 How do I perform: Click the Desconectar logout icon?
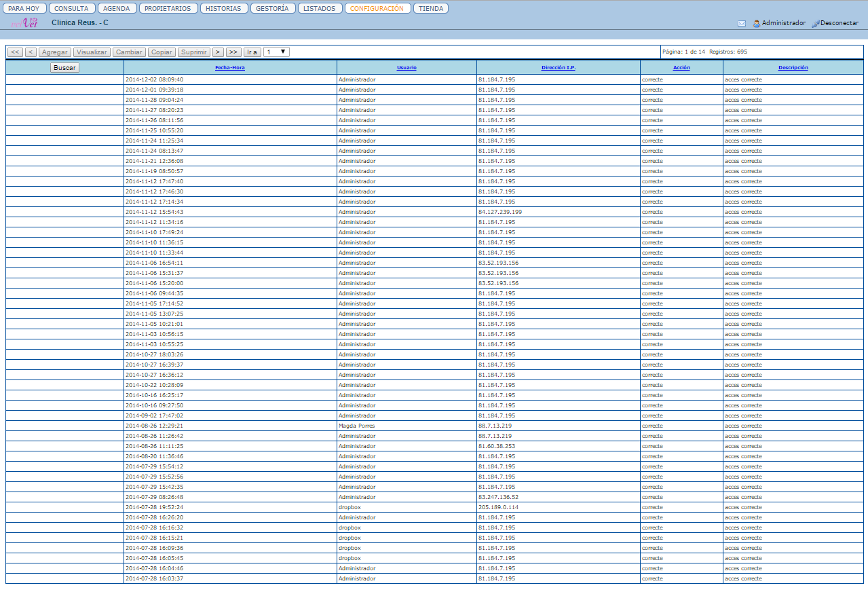pos(815,23)
